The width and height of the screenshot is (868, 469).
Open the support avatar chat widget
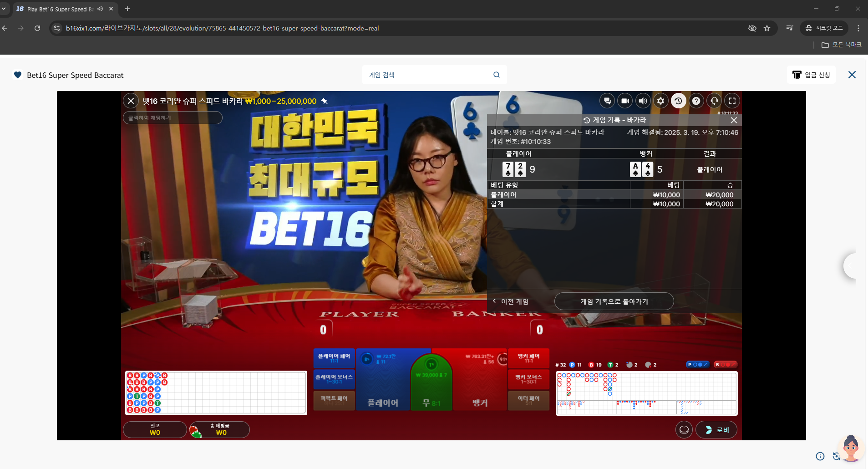(x=851, y=448)
